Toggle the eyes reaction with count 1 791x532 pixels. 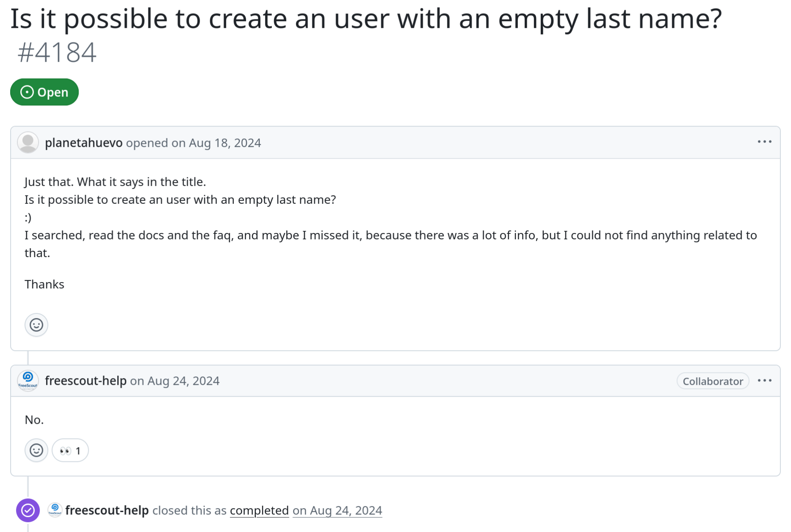pyautogui.click(x=70, y=450)
